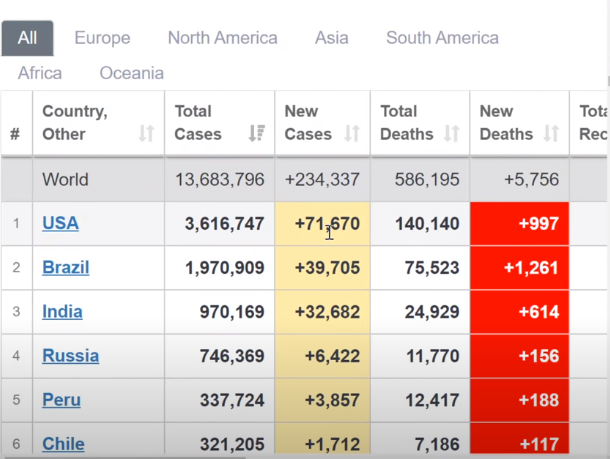Select Peru total cases 337,724

pyautogui.click(x=232, y=400)
